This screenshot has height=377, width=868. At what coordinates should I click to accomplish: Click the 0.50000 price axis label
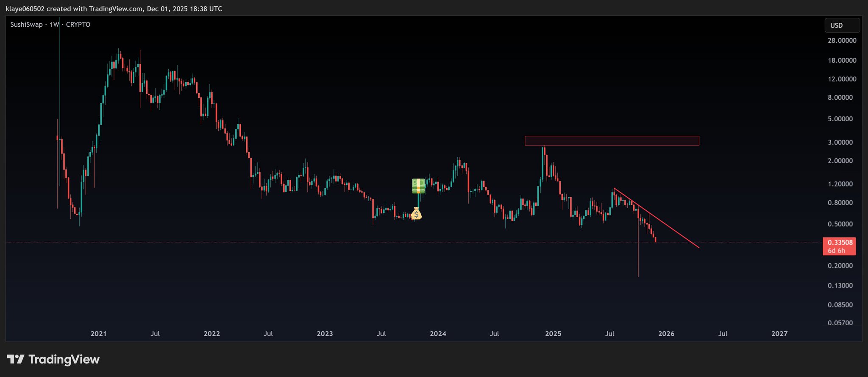(x=840, y=224)
